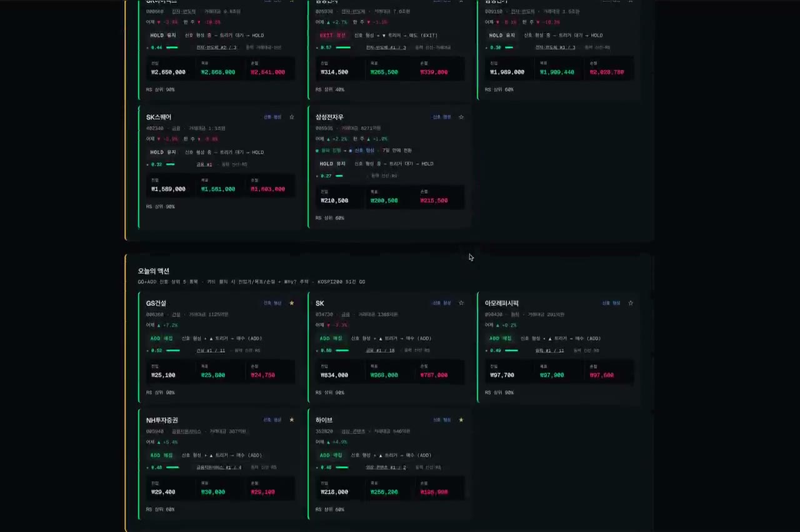800x532 pixels.
Task: Click the 영상·콘텐츠 sector label under 하이브
Action: pyautogui.click(x=354, y=431)
